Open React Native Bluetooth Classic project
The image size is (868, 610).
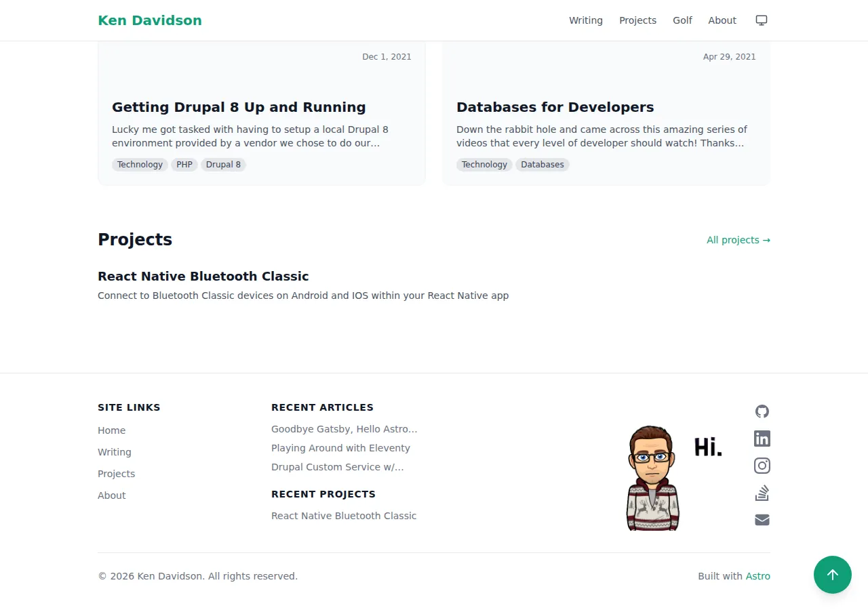tap(203, 276)
